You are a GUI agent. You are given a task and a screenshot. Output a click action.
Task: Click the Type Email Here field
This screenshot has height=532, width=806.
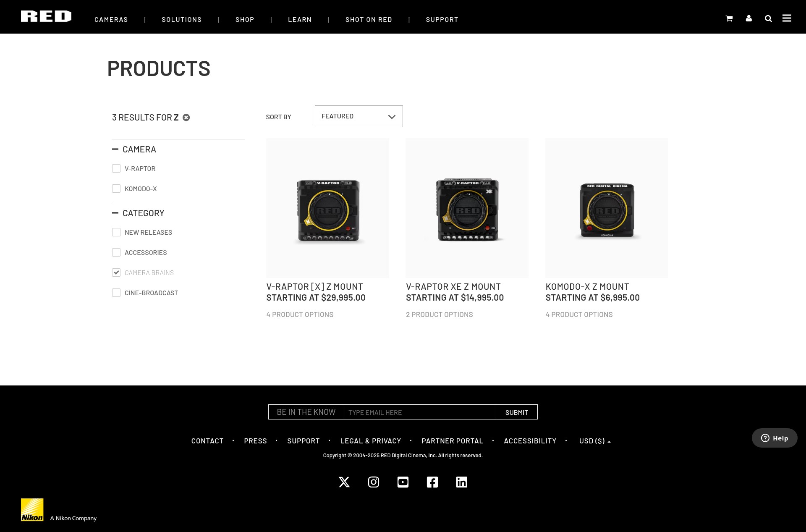point(420,412)
